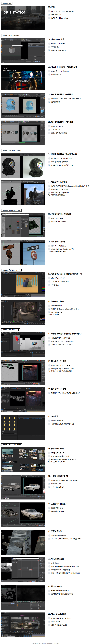The image size is (95, 644).
Task: Click the text 'Cinema 4D 界面解释'
Action: pyautogui.click(x=58, y=44)
